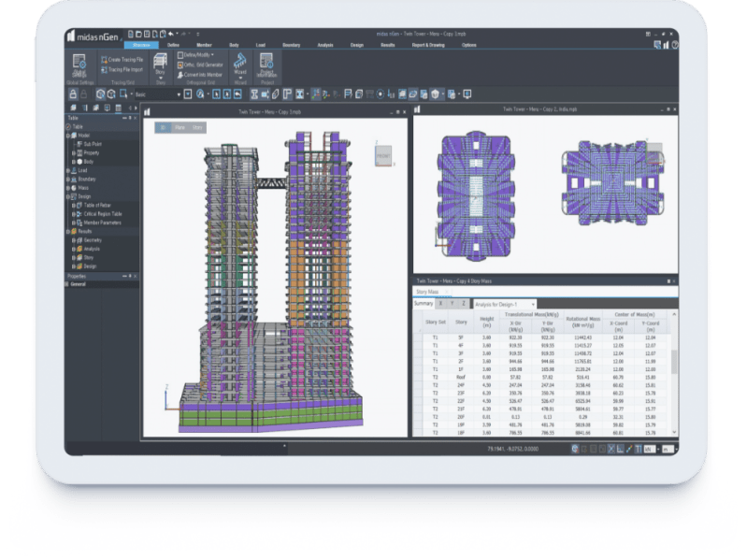747x560 pixels.
Task: Expand Geometry under Results
Action: (x=74, y=240)
